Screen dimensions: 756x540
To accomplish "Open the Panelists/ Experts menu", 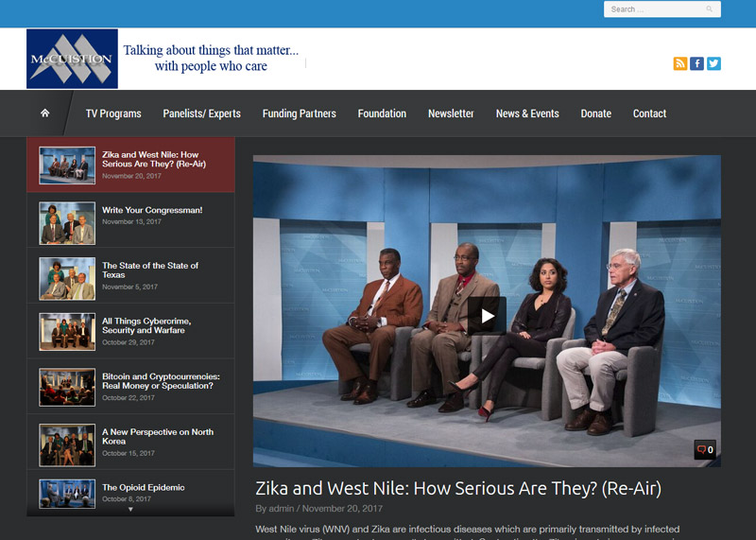I will click(x=201, y=113).
